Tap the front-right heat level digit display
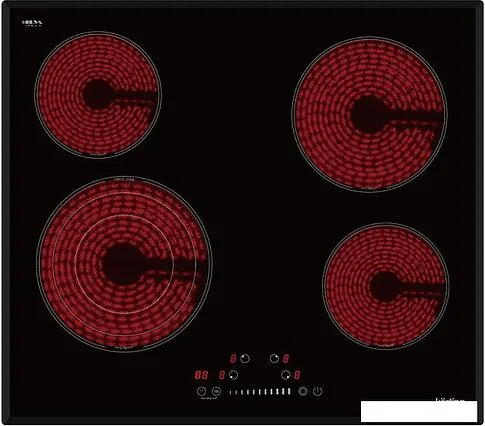This screenshot has width=485, height=426. coord(297,375)
